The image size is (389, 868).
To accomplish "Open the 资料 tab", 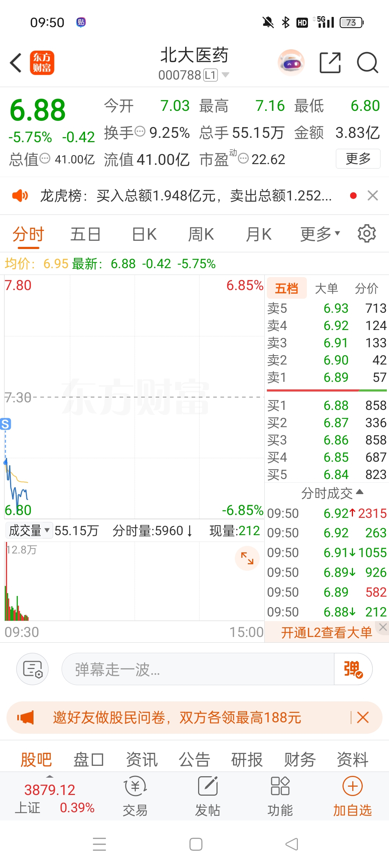I will [x=352, y=760].
